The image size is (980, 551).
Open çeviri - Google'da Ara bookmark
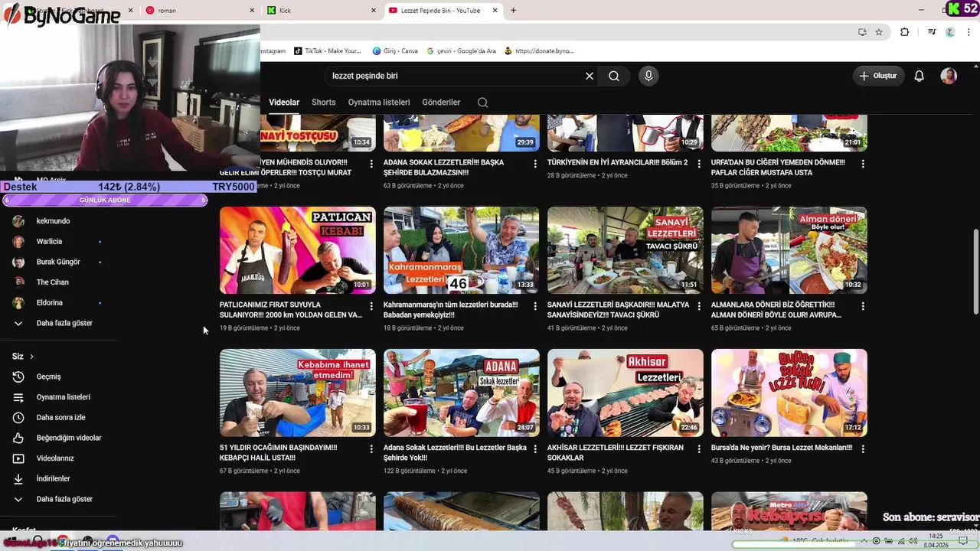(x=461, y=51)
